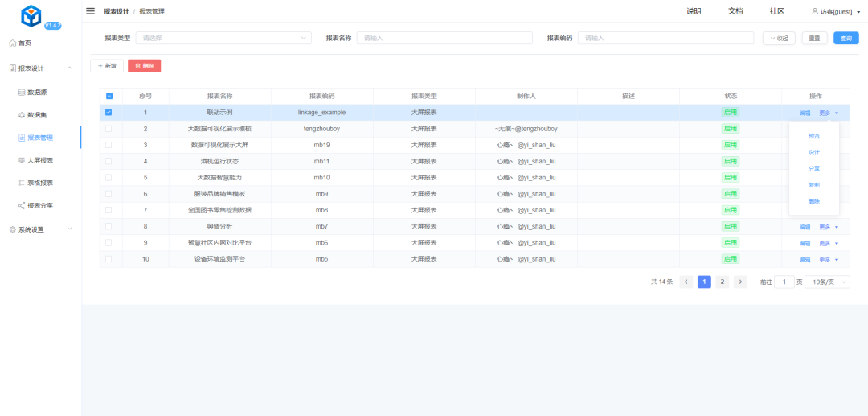This screenshot has width=868, height=416.
Task: Choose 分享 in the open menu
Action: click(x=814, y=169)
